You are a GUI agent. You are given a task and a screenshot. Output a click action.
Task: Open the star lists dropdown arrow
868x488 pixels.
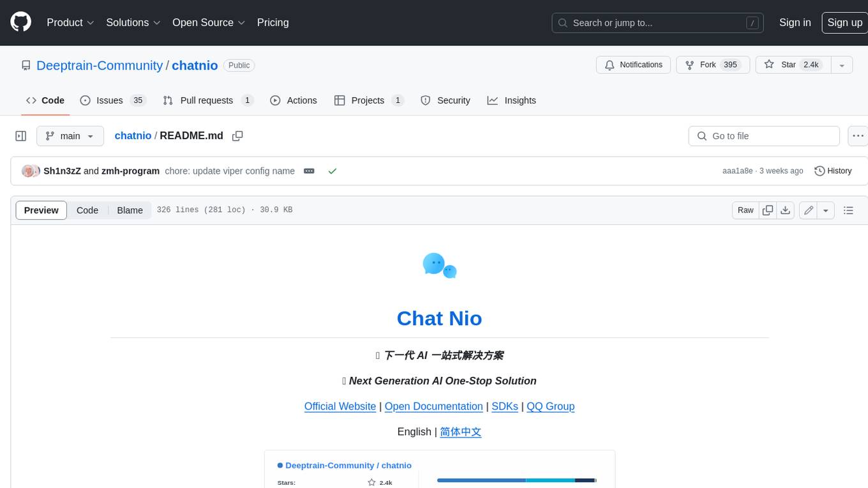[842, 65]
